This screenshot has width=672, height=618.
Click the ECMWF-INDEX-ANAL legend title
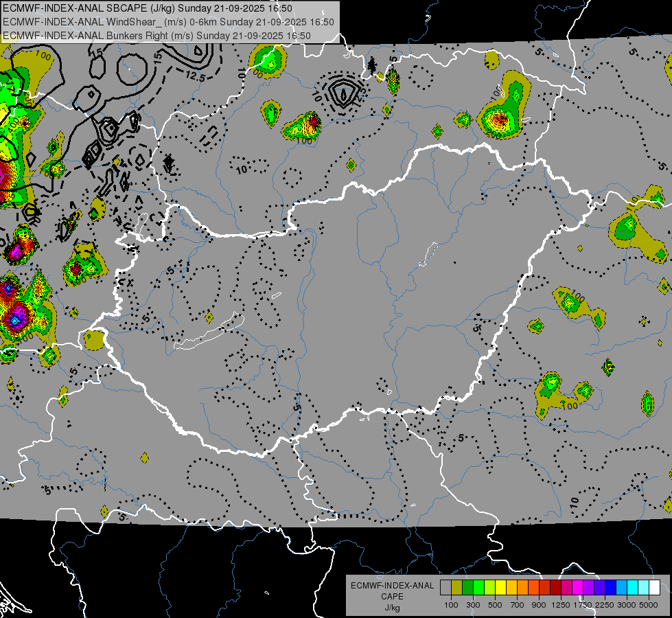392,586
